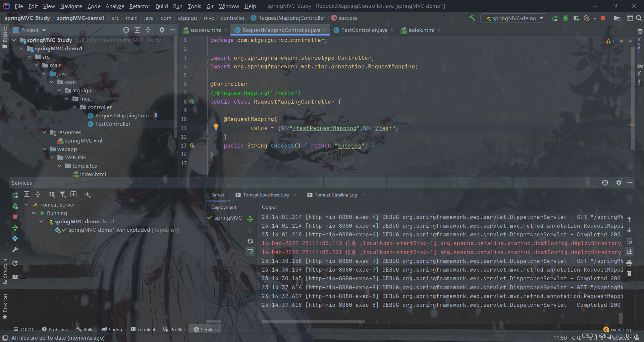
Task: Click the console vertical scrollbar thumb
Action: click(621, 318)
